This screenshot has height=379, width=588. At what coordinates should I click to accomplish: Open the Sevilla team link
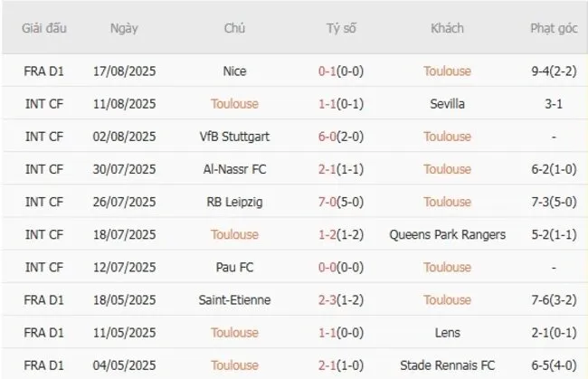click(x=447, y=103)
